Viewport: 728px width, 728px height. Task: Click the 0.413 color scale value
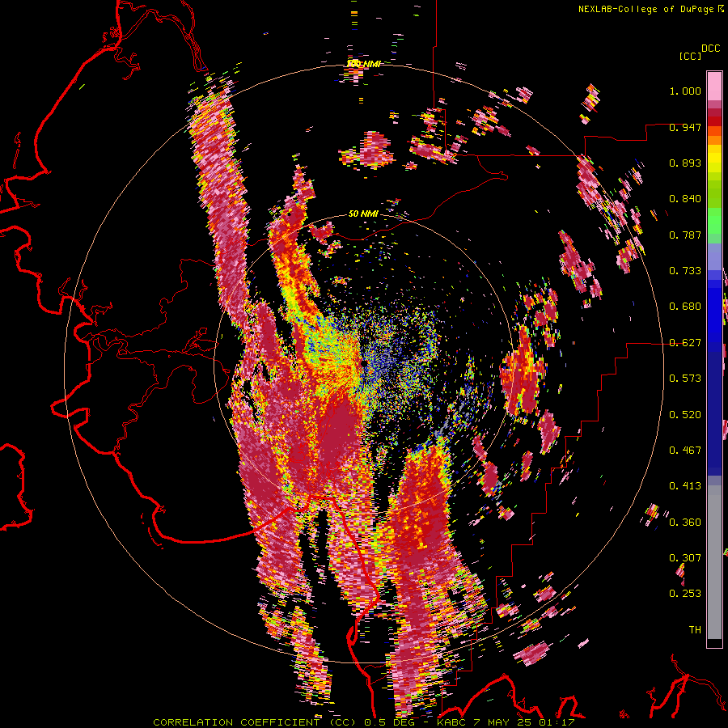pyautogui.click(x=685, y=486)
